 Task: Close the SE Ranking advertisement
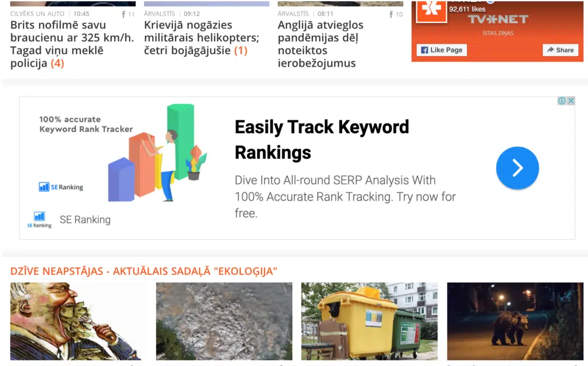(x=571, y=101)
